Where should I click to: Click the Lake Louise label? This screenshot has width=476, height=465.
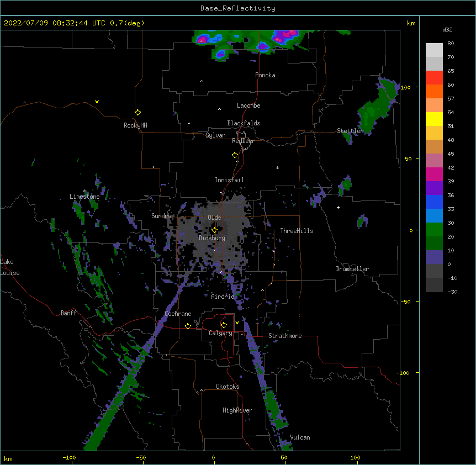(10, 267)
